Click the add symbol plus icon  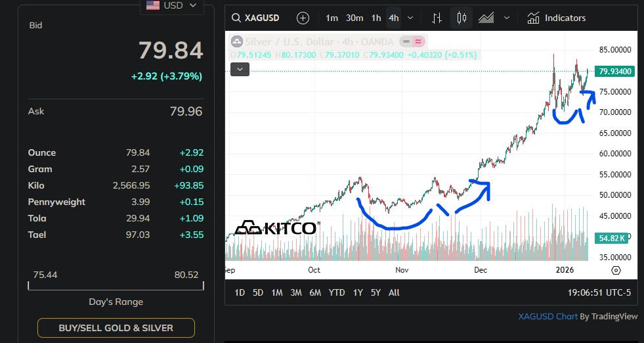(303, 18)
